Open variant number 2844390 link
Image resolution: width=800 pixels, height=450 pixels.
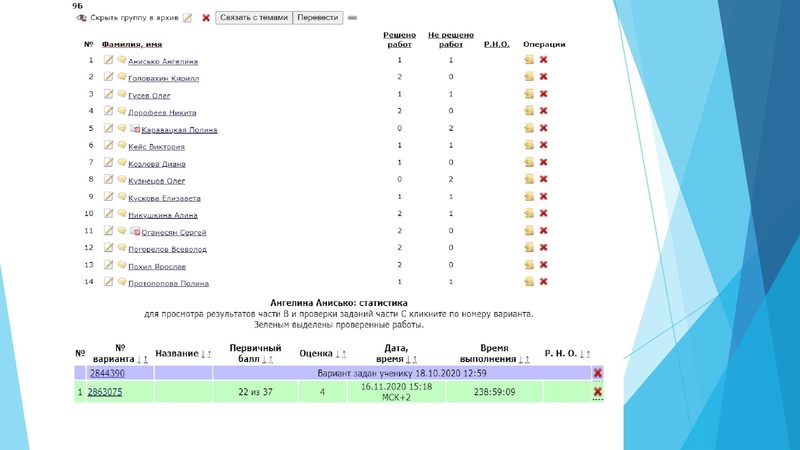(x=106, y=373)
